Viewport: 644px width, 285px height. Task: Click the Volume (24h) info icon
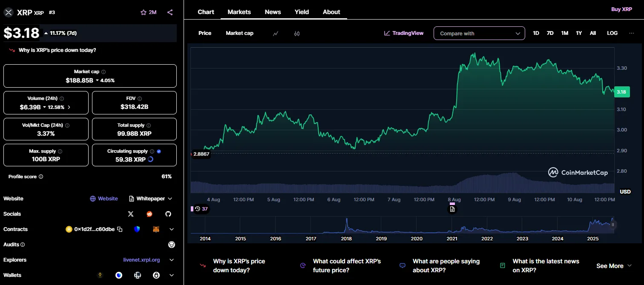62,98
